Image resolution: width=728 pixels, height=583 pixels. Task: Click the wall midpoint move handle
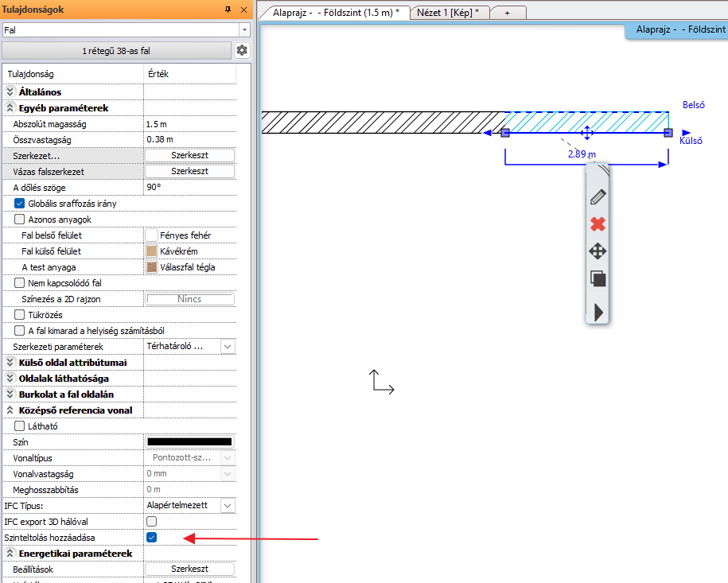pos(587,133)
